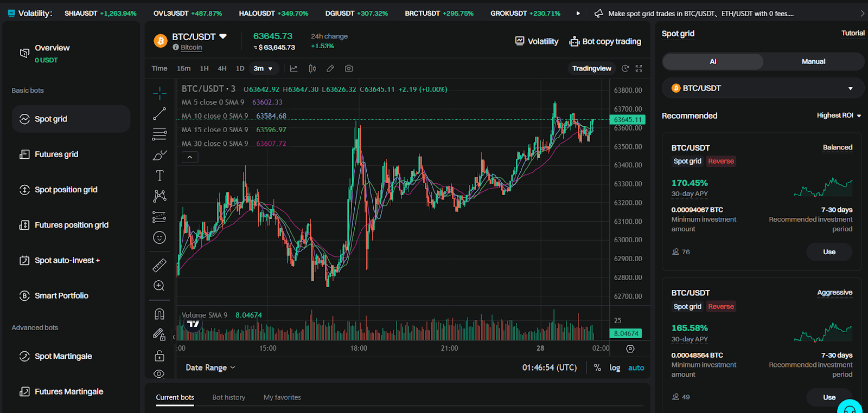Toggle stay in drawing mode
The width and height of the screenshot is (868, 413).
click(159, 334)
